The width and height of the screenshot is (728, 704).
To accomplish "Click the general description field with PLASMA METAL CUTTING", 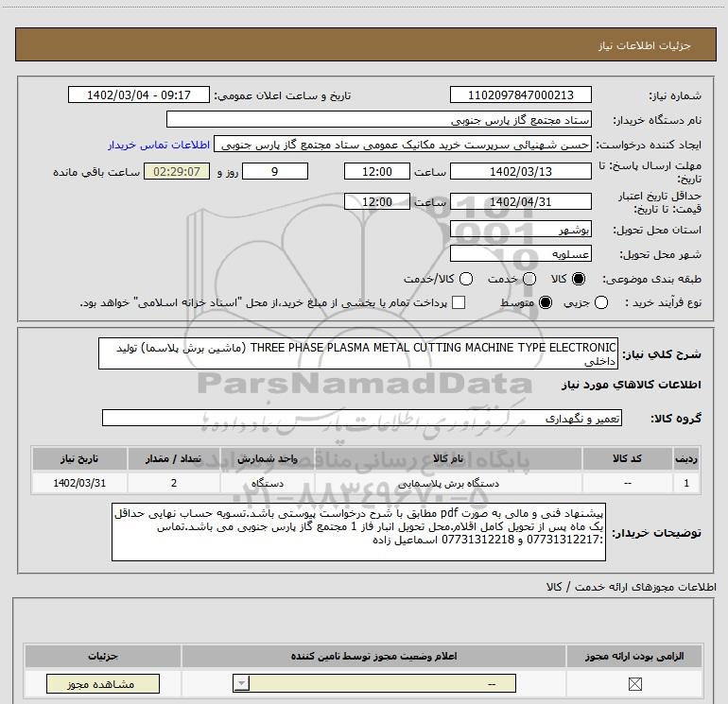I will click(x=358, y=353).
